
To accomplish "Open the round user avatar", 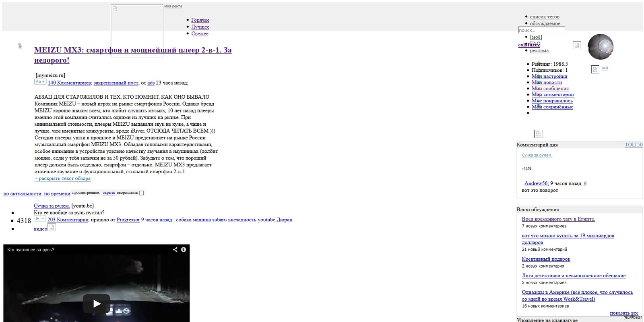I will [601, 47].
